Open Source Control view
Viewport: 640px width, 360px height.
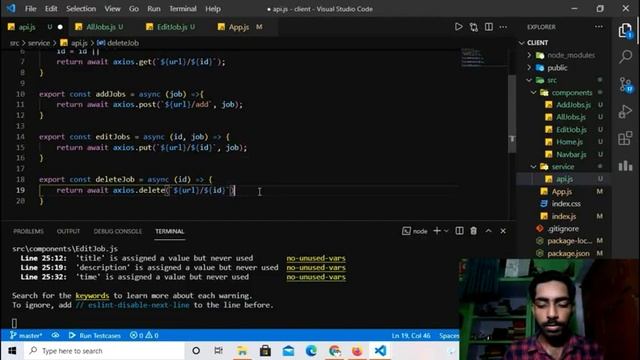click(625, 84)
